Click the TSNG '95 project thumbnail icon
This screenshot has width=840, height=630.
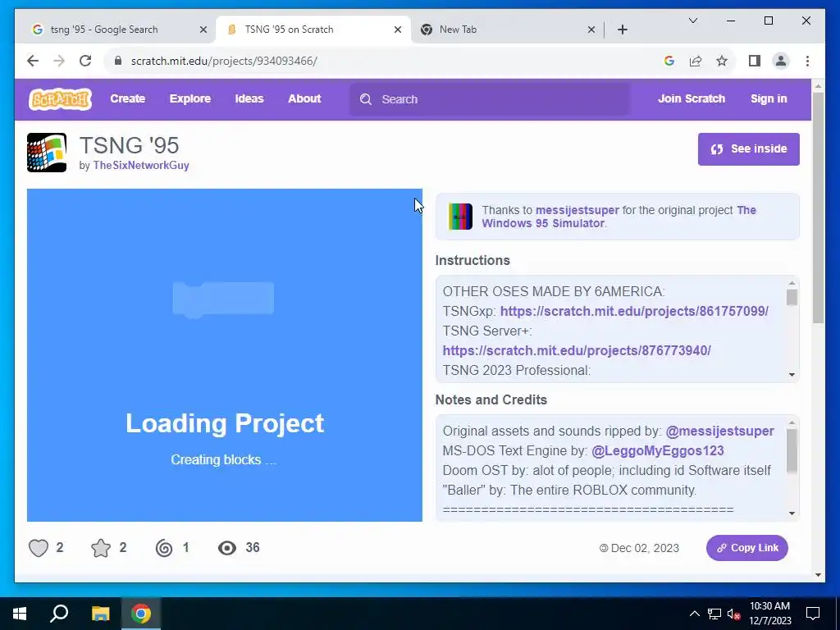(x=47, y=153)
